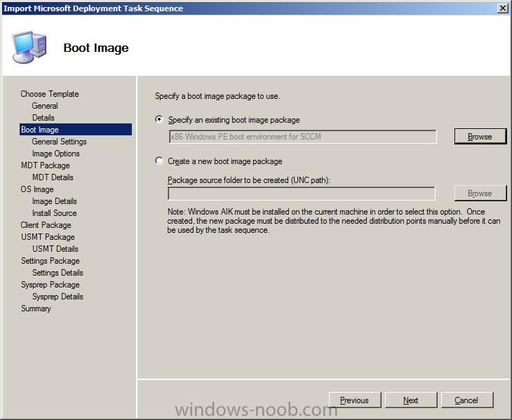512x420 pixels.
Task: Click the 'Package source folder to be created' label
Action: pyautogui.click(x=249, y=180)
